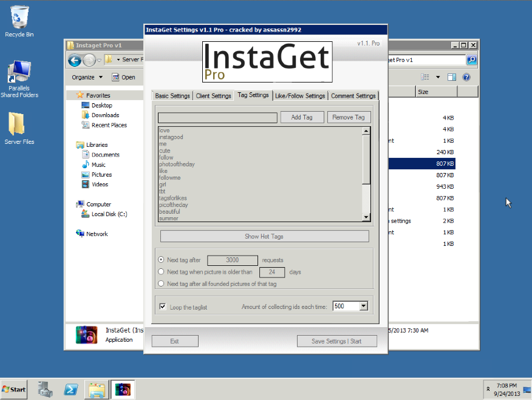
Task: Select 'Next tag after requests' radio button
Action: (161, 260)
